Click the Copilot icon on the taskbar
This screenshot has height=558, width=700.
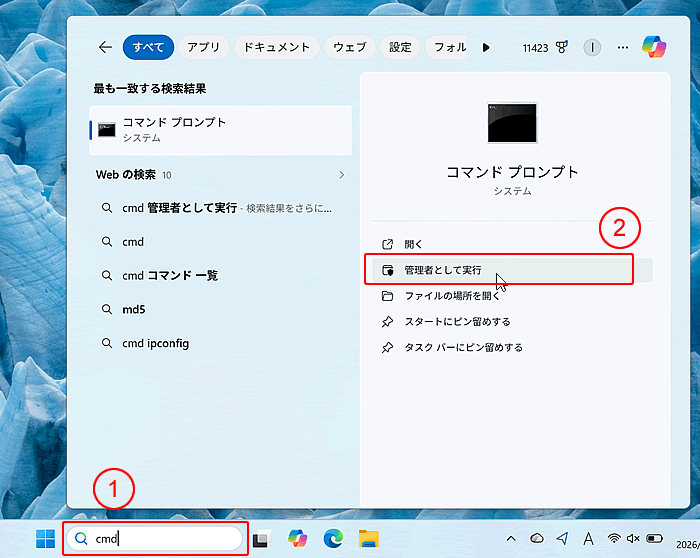point(297,539)
